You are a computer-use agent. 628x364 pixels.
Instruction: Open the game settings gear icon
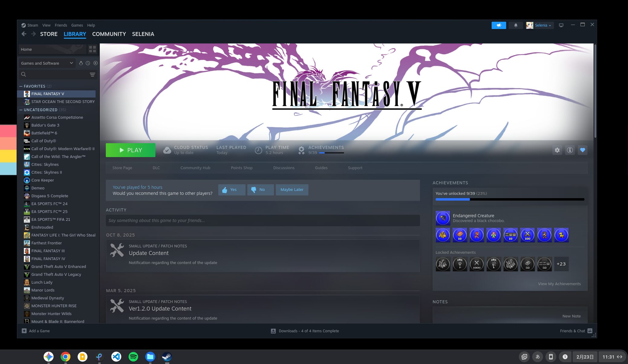pos(557,150)
